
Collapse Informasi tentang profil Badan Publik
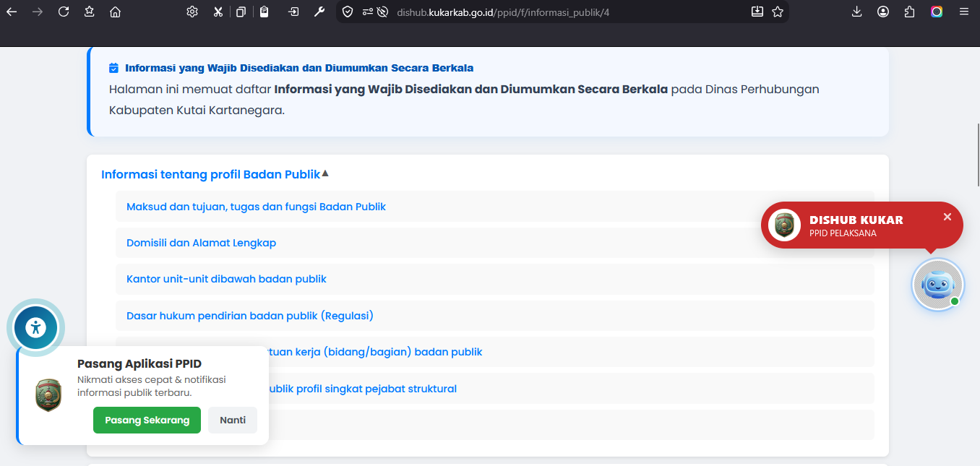[215, 174]
